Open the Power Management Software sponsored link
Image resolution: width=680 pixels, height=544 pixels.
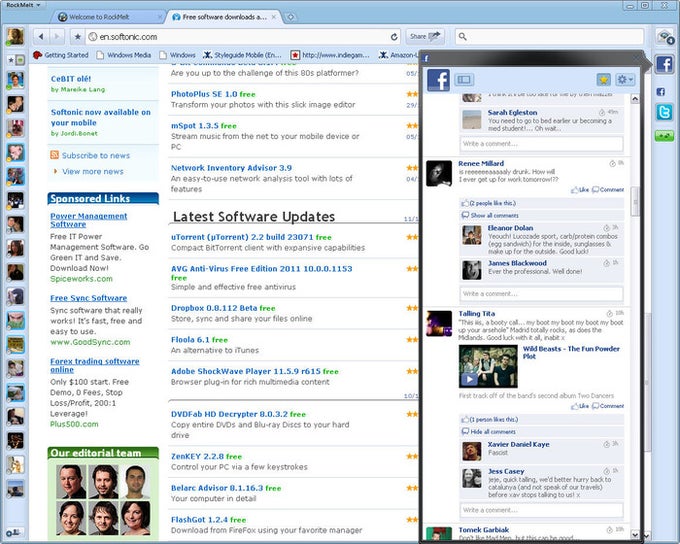pos(88,220)
